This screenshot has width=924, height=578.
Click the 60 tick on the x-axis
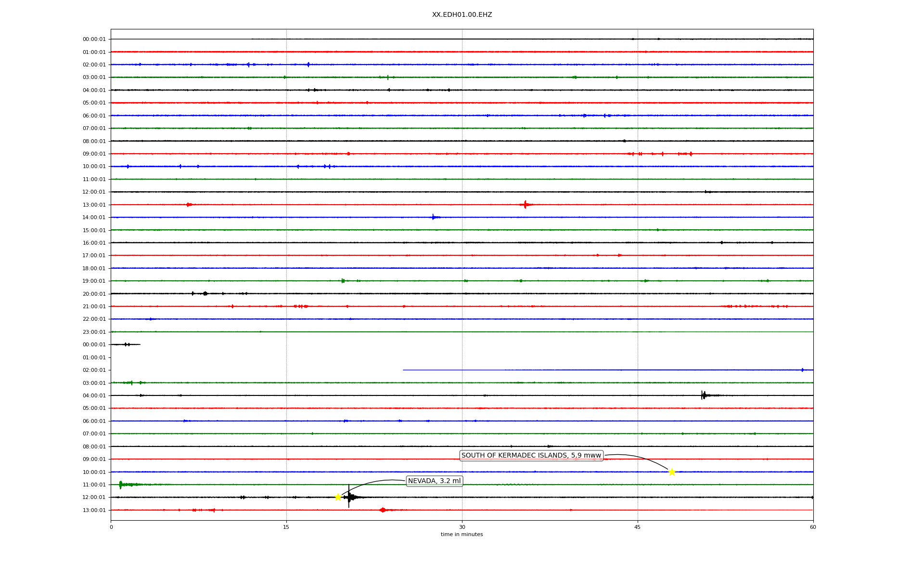(813, 527)
